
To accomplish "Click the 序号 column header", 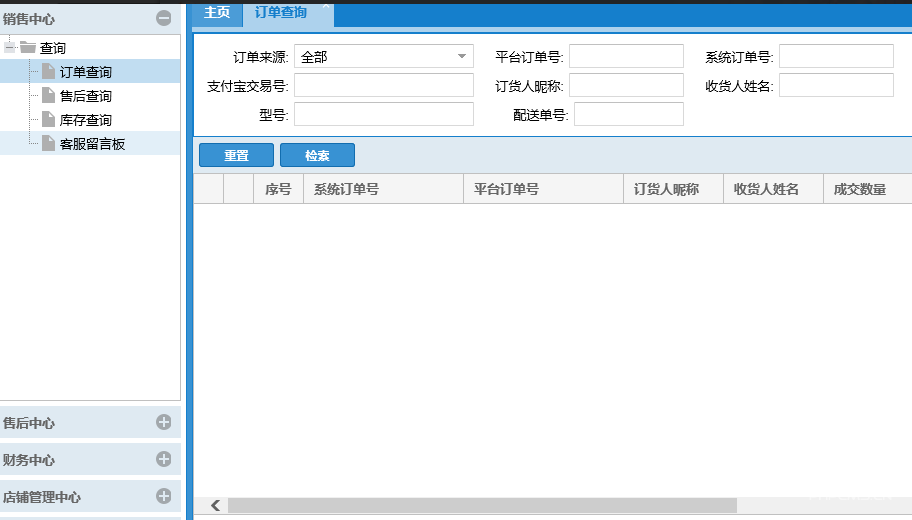I will point(278,189).
